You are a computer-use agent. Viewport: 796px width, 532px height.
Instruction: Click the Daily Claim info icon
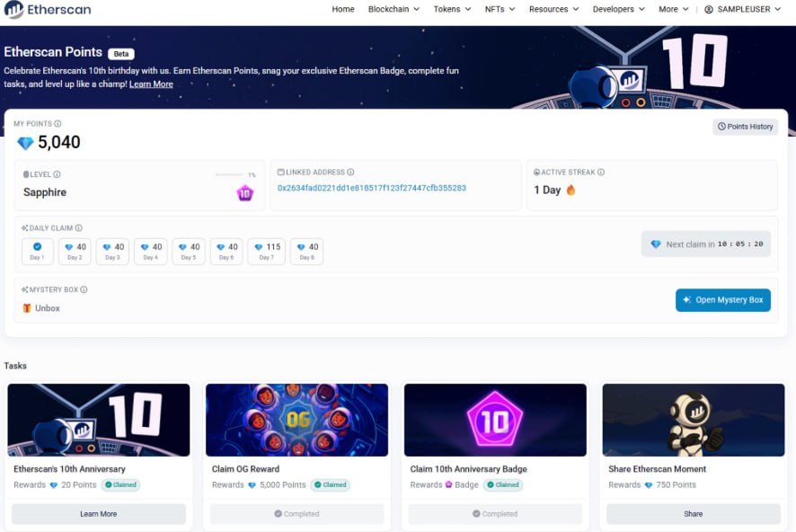[x=79, y=228]
